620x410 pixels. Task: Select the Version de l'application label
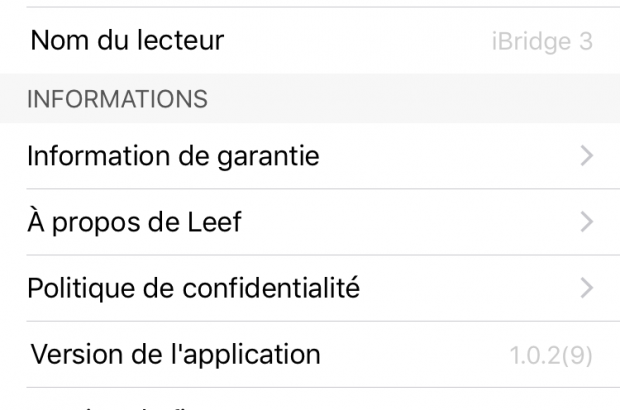click(x=176, y=354)
